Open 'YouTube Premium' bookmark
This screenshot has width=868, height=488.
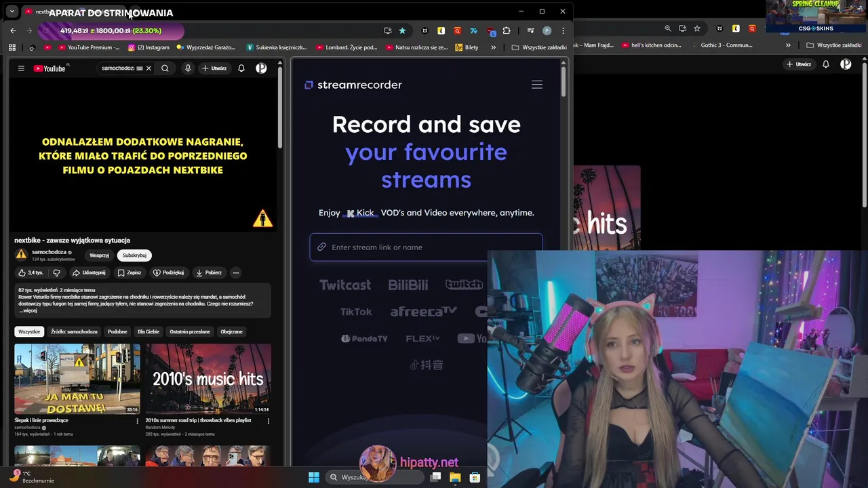coord(90,47)
